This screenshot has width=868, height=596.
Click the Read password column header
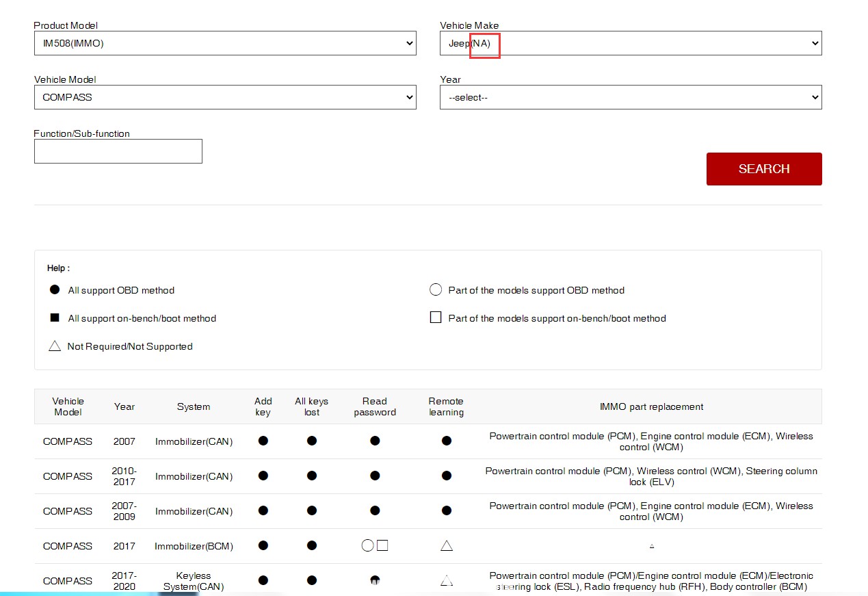[x=375, y=406]
